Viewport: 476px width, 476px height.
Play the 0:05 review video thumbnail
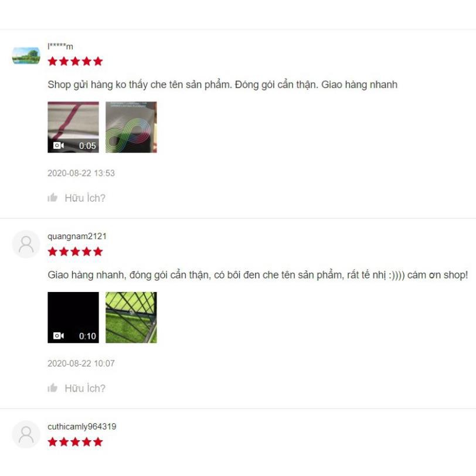[x=73, y=127]
